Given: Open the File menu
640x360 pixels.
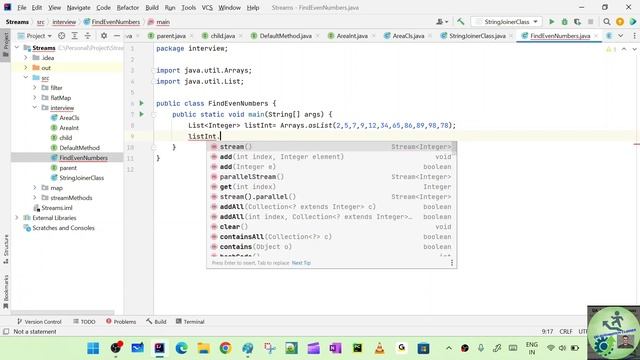Looking at the screenshot, I should coord(22,7).
